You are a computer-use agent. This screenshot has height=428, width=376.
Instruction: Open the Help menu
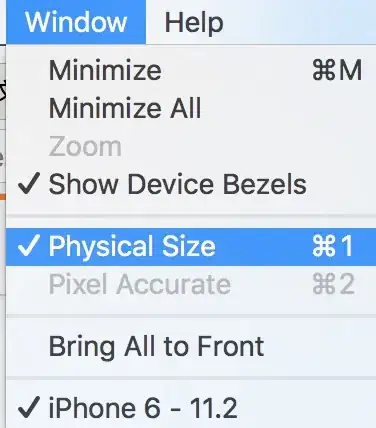tap(194, 23)
